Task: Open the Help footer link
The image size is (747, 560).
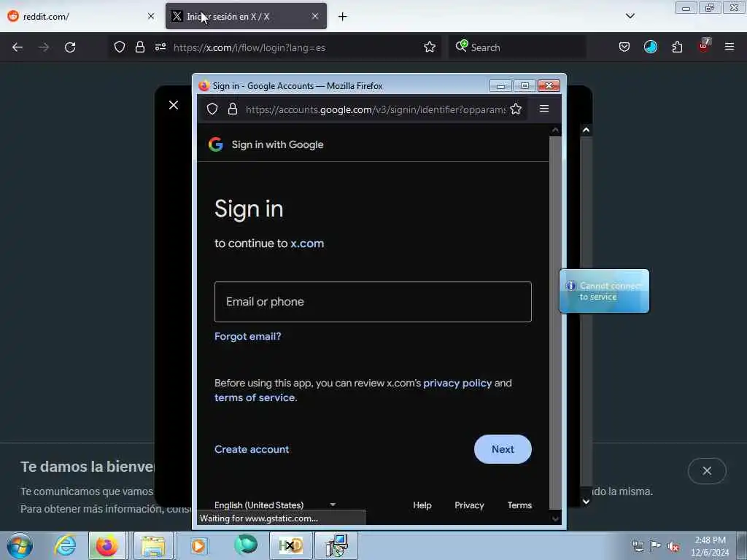Action: [422, 505]
